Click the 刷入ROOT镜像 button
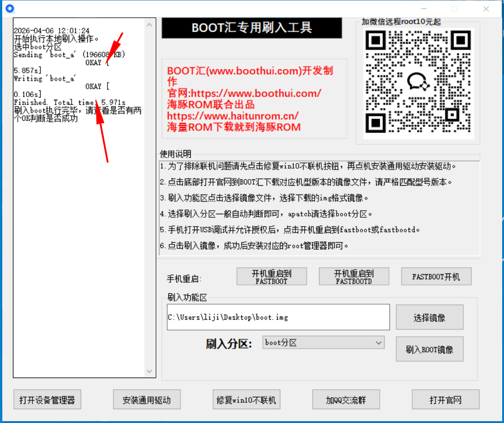The image size is (504, 423). pyautogui.click(x=429, y=350)
